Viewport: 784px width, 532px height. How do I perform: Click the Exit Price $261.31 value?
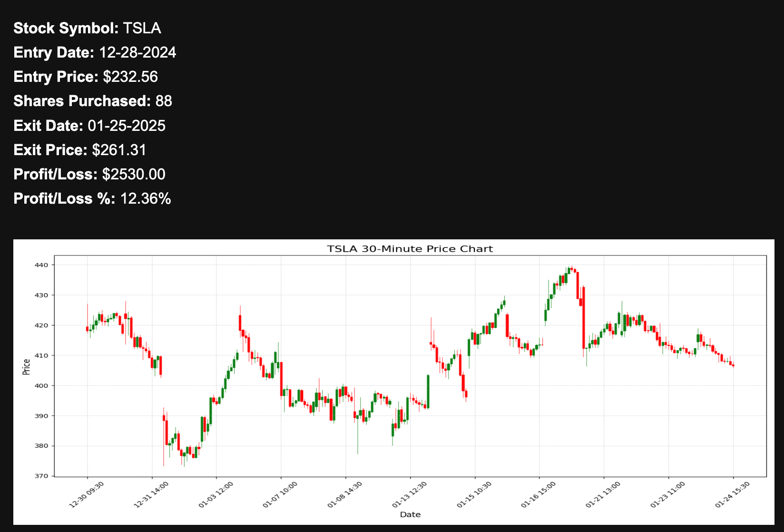(x=119, y=150)
